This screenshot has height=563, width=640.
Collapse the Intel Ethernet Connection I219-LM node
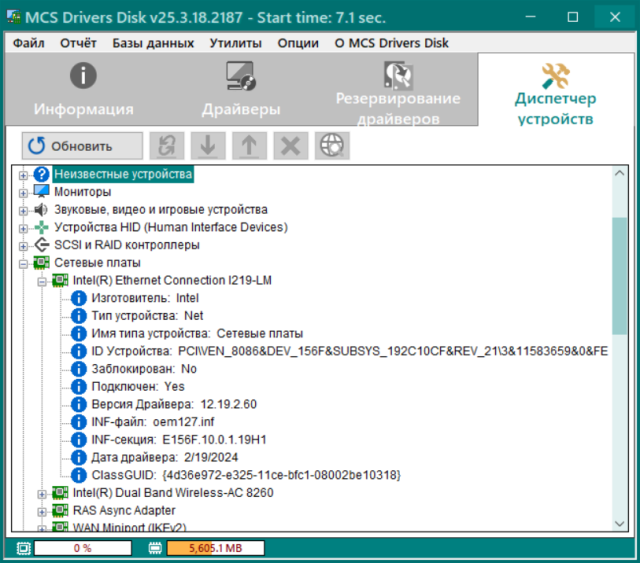(42, 281)
